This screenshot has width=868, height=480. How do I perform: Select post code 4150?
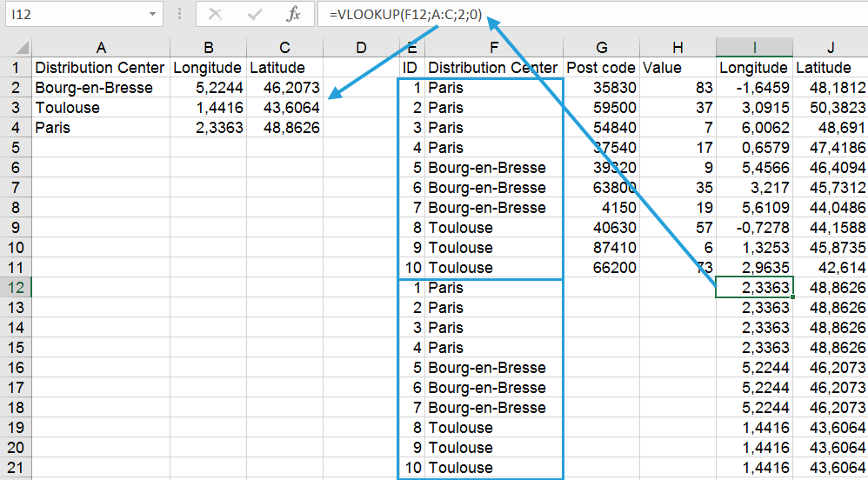click(601, 208)
